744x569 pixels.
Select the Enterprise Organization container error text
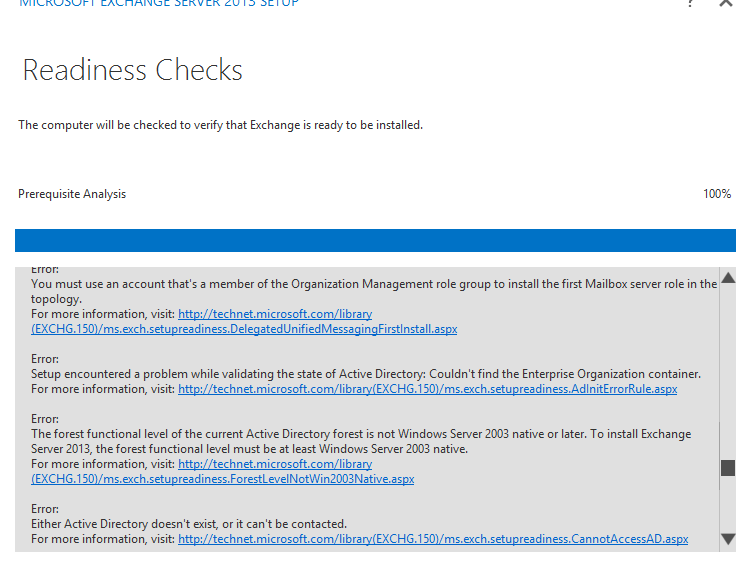tap(366, 374)
